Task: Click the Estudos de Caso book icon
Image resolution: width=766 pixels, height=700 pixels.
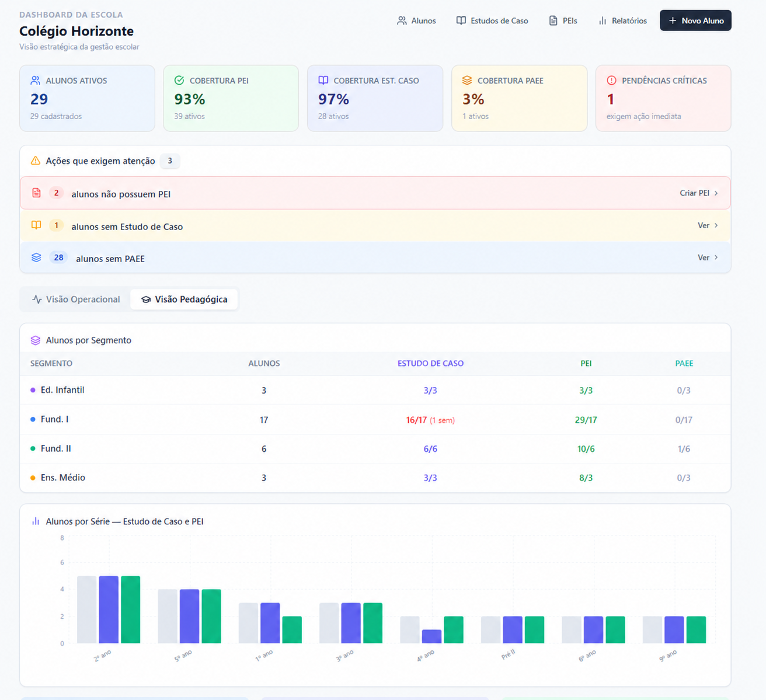Action: (461, 20)
